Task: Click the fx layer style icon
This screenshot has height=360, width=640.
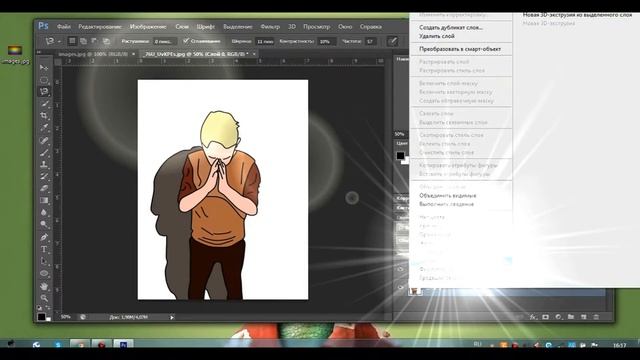Action: pyautogui.click(x=533, y=317)
